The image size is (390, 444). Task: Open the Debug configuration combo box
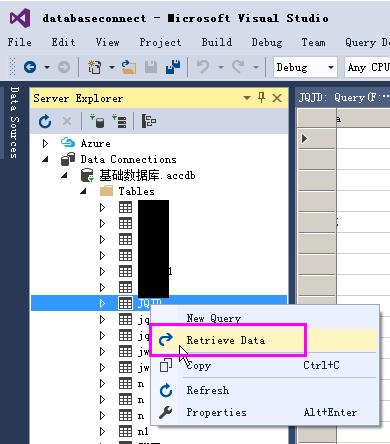(305, 67)
